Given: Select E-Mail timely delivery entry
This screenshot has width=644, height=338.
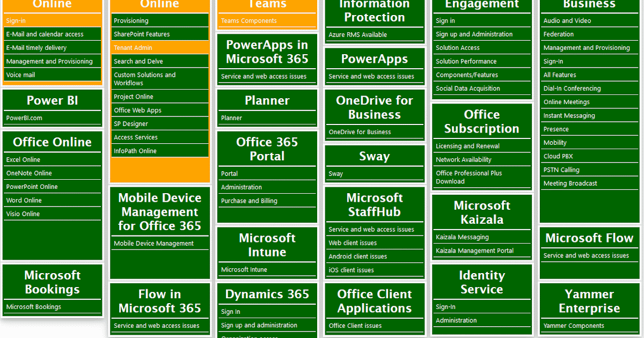Looking at the screenshot, I should (53, 48).
